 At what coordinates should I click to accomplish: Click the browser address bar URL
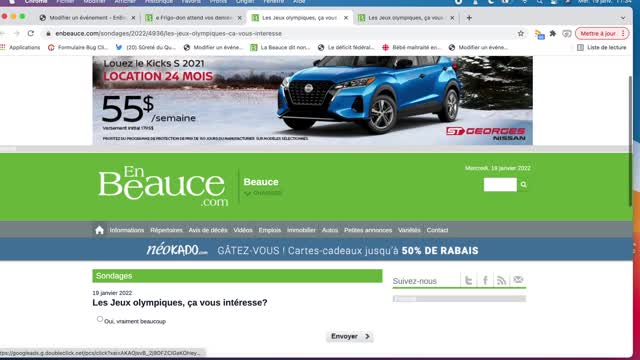pos(168,33)
